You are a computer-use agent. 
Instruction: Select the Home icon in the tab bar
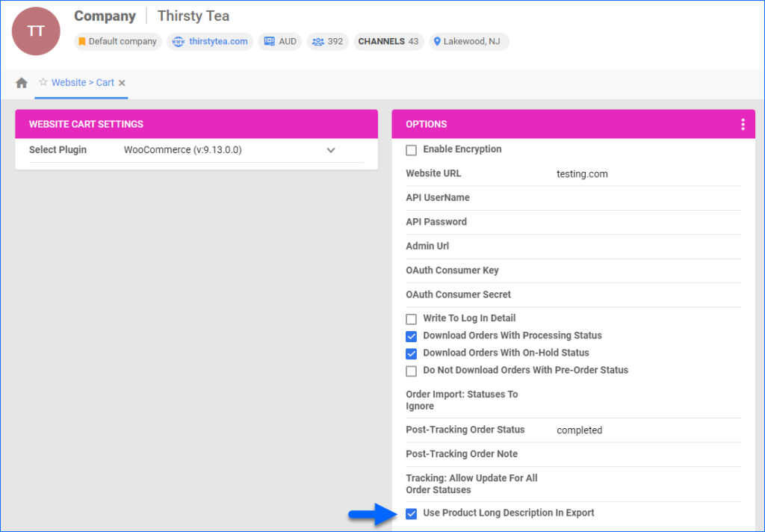click(21, 83)
